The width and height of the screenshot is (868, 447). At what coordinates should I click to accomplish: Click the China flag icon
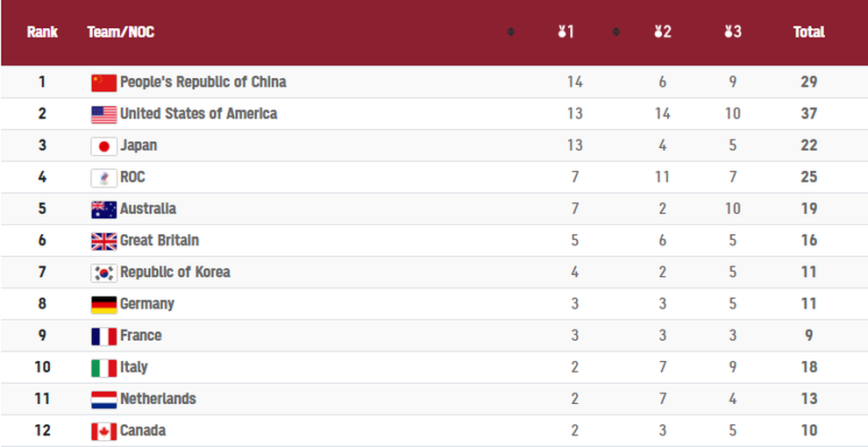[103, 82]
